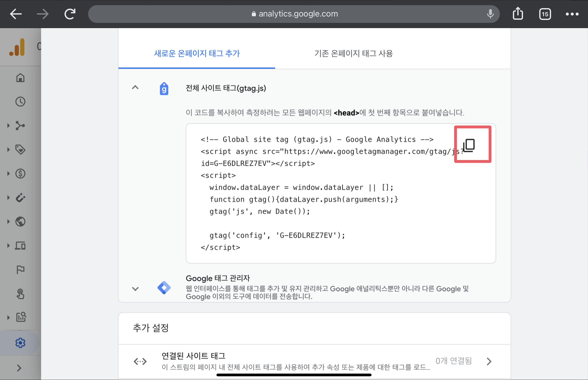The image size is (588, 380).
Task: Click the 전체 사이트 태그(gtag.js) heading
Action: 226,88
